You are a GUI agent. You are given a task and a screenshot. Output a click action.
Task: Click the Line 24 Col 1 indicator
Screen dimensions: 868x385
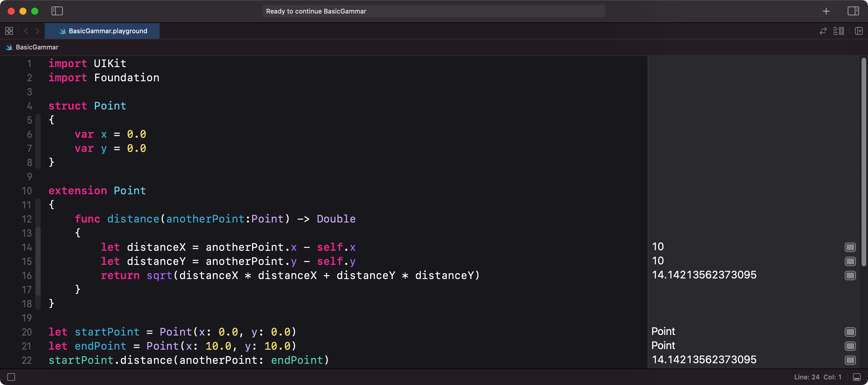click(817, 377)
